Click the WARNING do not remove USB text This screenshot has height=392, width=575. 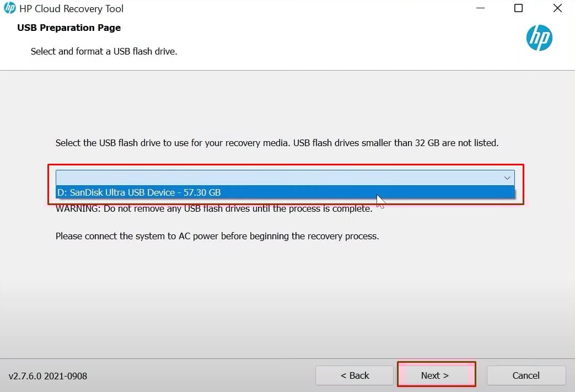pos(214,208)
